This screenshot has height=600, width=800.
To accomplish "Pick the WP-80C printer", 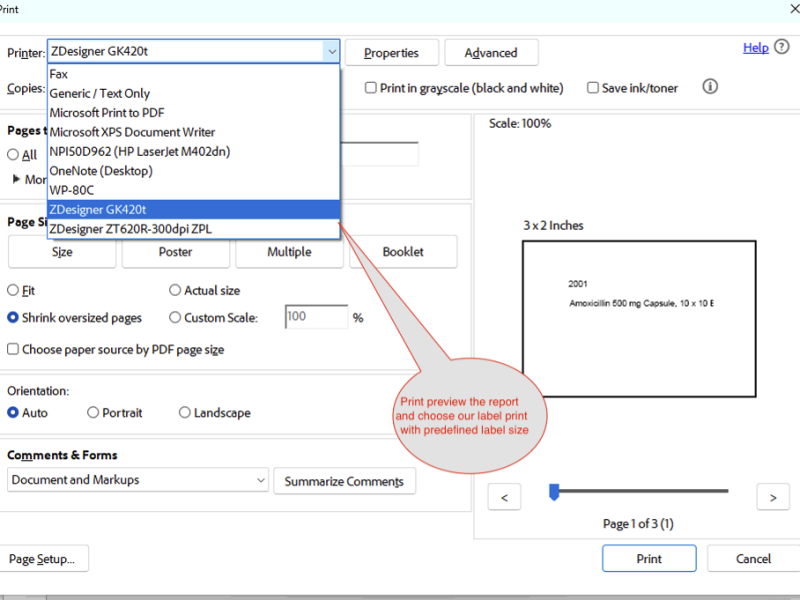I will pos(193,190).
